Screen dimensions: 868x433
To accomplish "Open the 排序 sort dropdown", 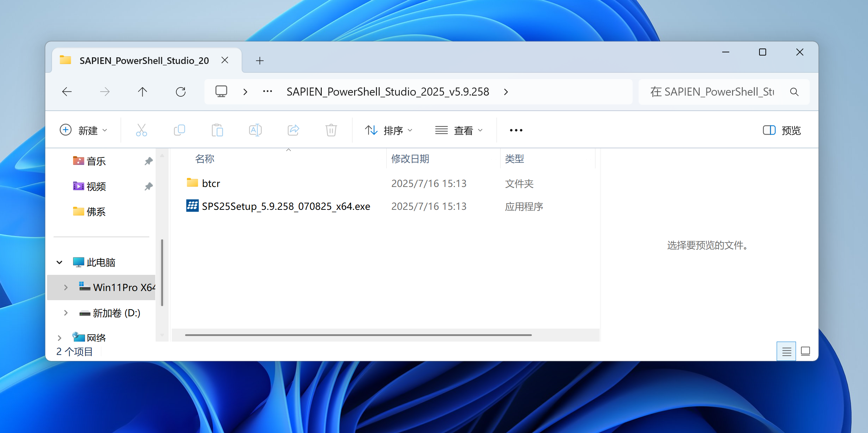I will pos(389,130).
